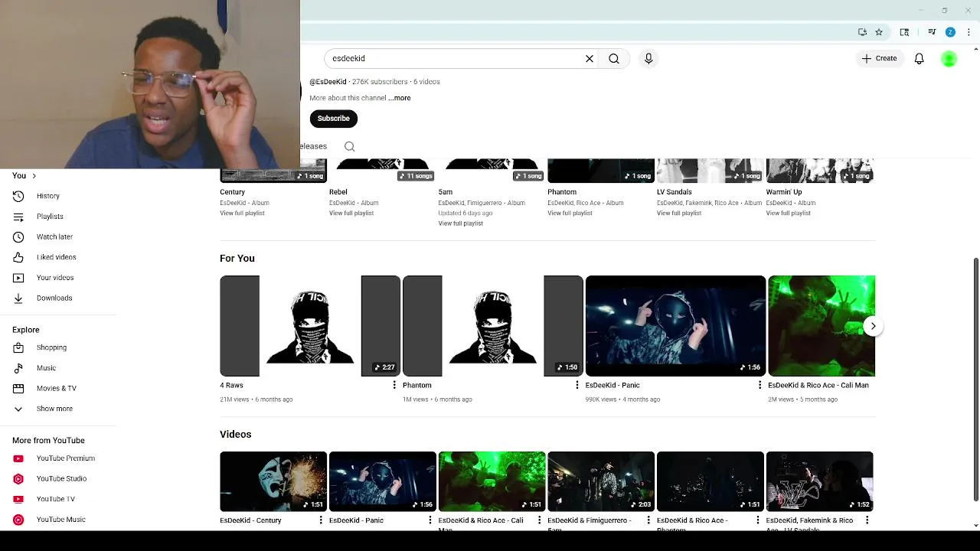The image size is (980, 551).
Task: Open the Releases tab
Action: point(314,146)
